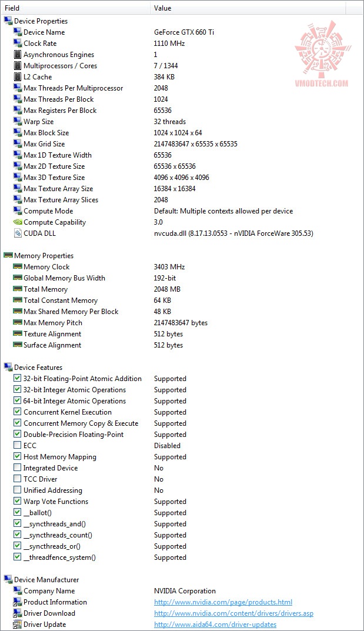Check the Integrated Device checkbox
Screen dimensions: 364x631
click(17, 468)
